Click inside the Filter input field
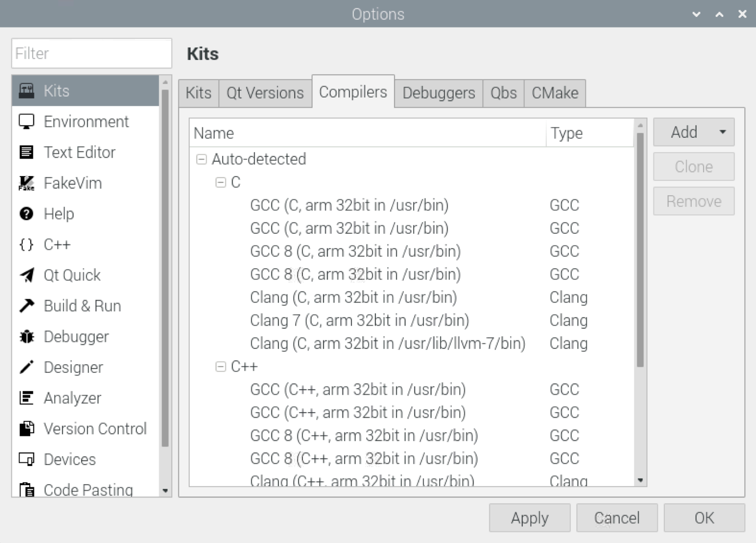This screenshot has height=543, width=756. click(91, 53)
